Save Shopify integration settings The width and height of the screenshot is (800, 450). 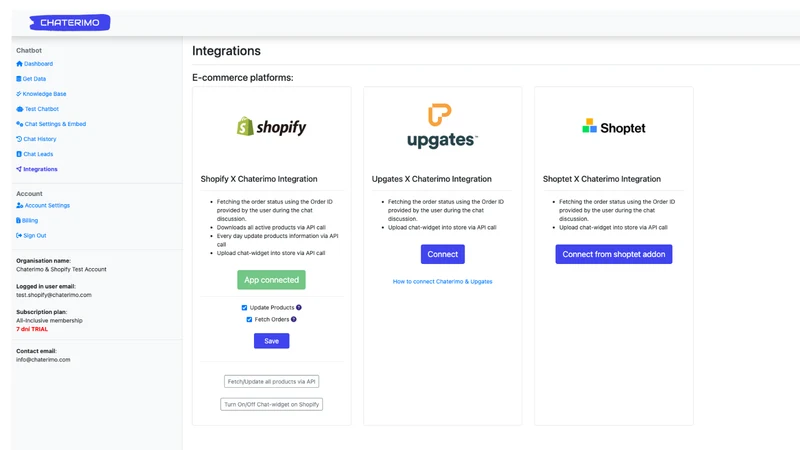pos(271,341)
